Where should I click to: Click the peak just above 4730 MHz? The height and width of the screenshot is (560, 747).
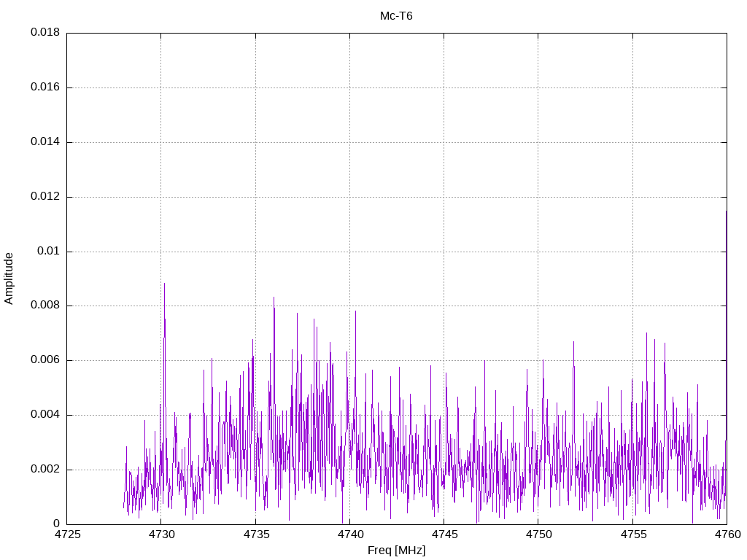(164, 284)
